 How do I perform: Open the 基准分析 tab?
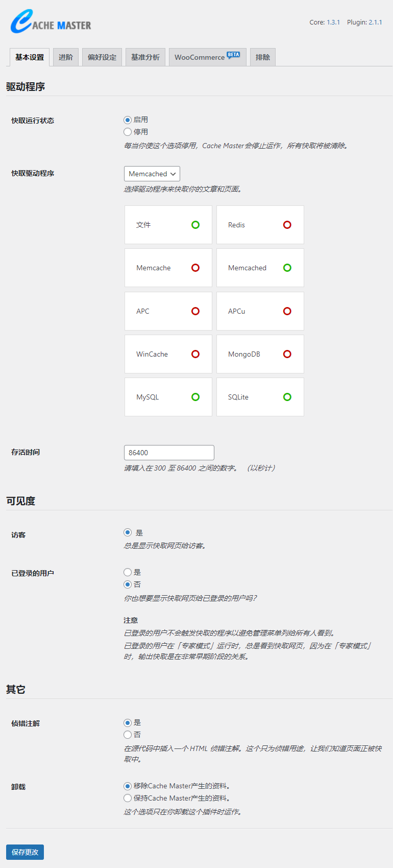(145, 57)
